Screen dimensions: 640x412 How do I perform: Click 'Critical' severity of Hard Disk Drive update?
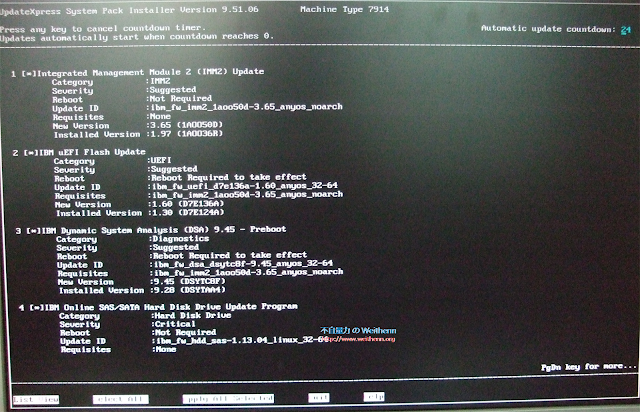point(175,324)
